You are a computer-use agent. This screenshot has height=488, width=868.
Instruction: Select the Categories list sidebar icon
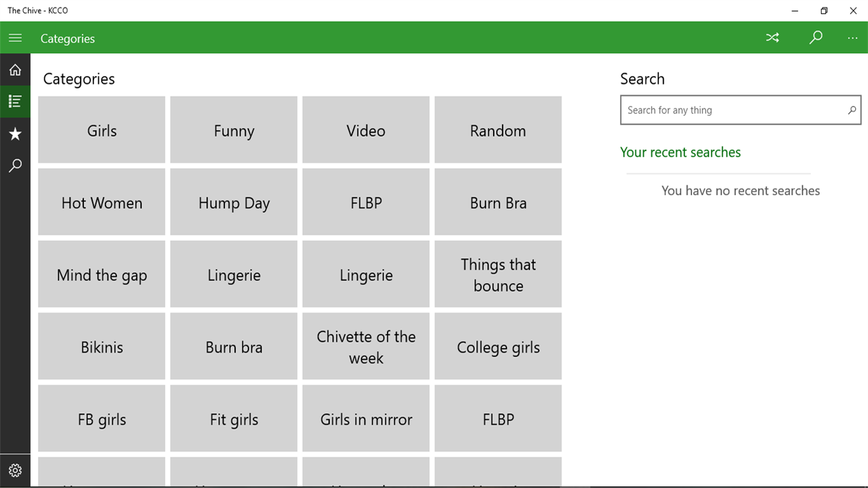click(15, 101)
